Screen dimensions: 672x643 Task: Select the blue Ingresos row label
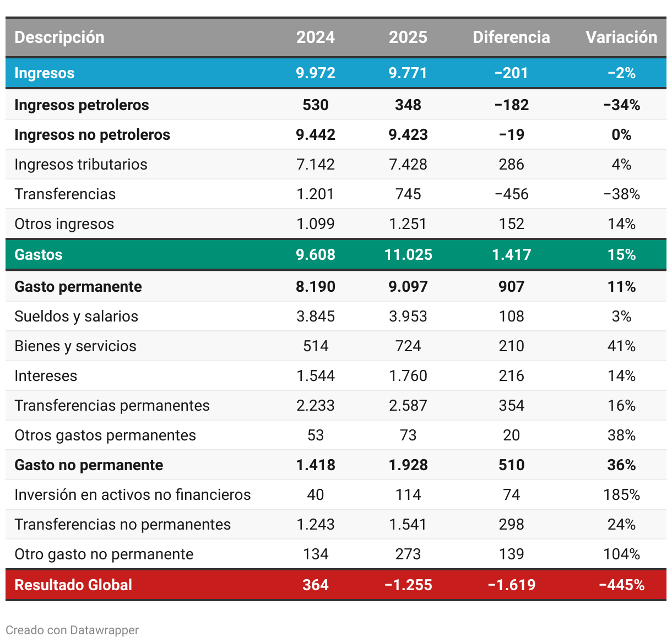point(44,73)
